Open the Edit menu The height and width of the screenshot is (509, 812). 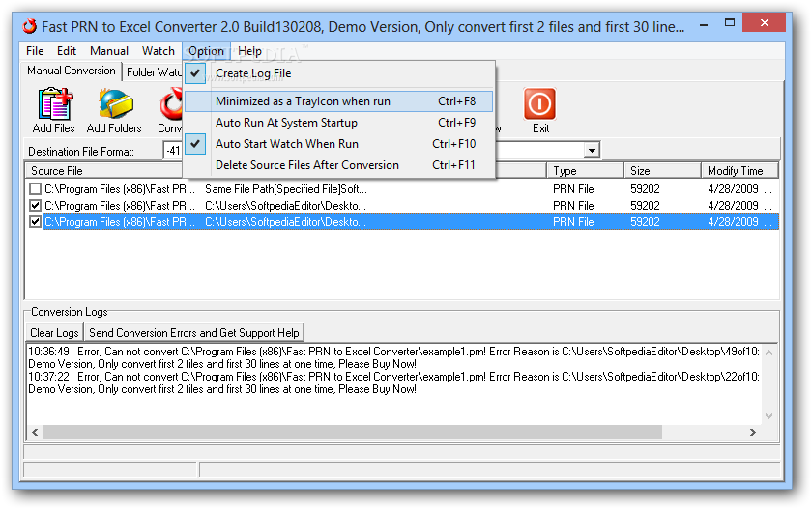coord(67,51)
